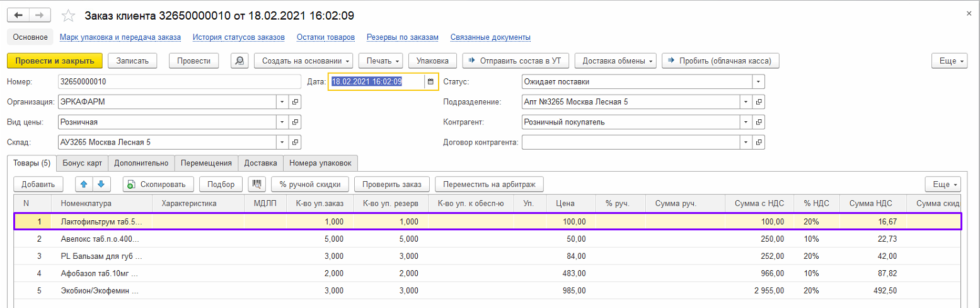Open the История статусов заказов link

(x=238, y=37)
